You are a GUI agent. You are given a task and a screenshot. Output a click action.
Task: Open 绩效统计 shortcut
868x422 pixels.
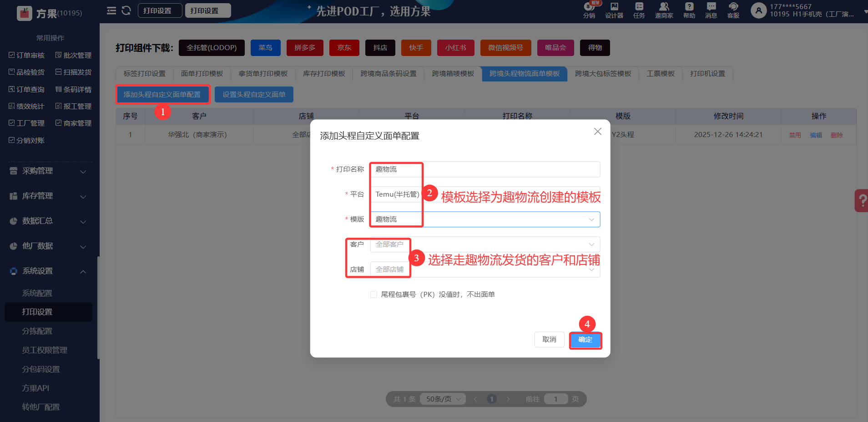click(x=27, y=106)
